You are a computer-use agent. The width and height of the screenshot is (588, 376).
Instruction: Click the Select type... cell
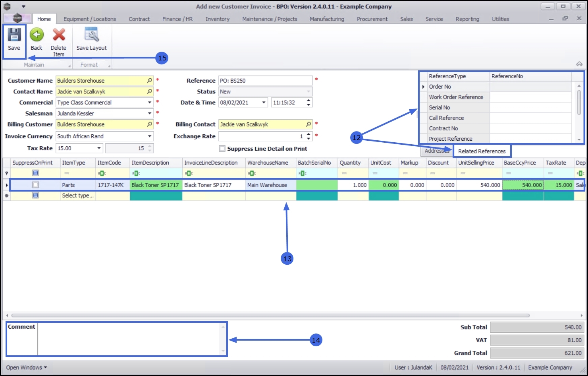click(78, 196)
